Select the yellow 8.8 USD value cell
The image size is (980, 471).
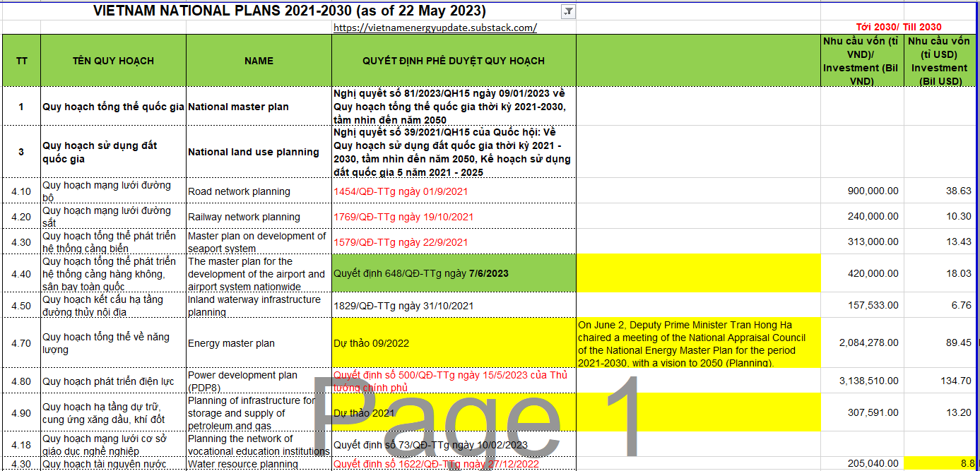tap(939, 464)
